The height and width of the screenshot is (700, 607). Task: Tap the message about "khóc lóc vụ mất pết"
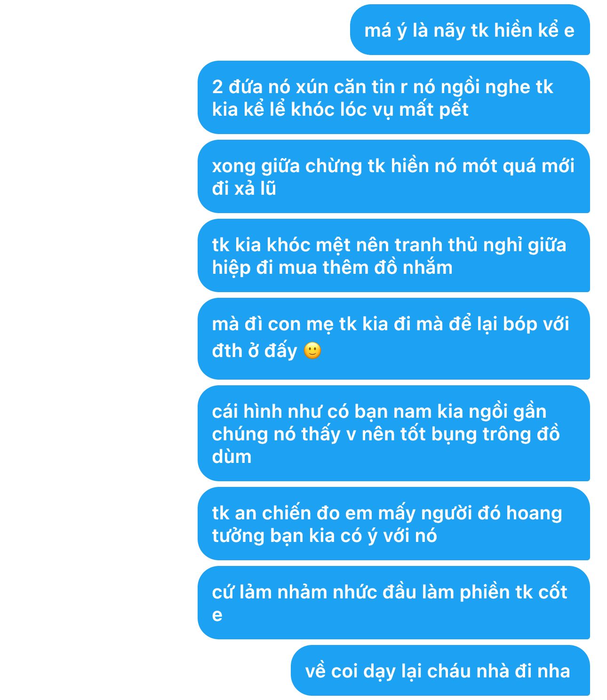[x=394, y=97]
